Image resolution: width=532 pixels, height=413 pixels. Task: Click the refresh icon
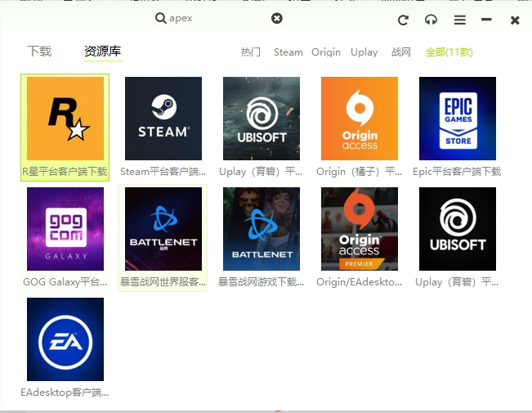[403, 20]
